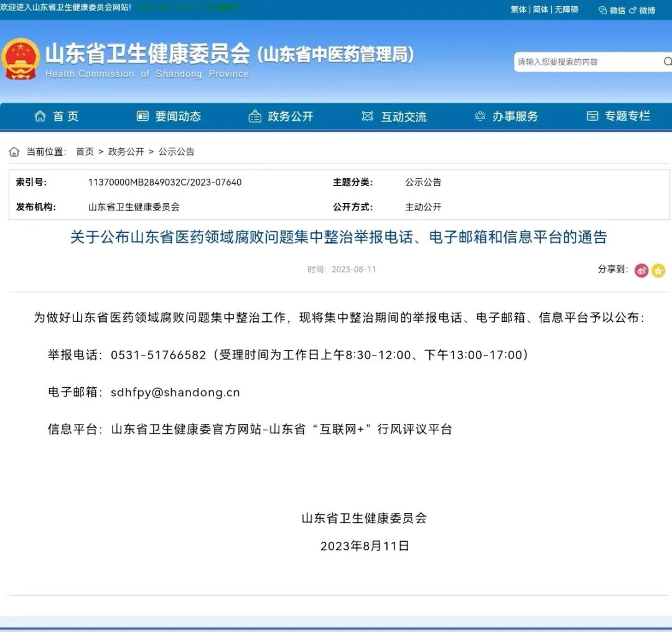Click the 微信 text link
The image size is (672, 632).
(x=617, y=11)
